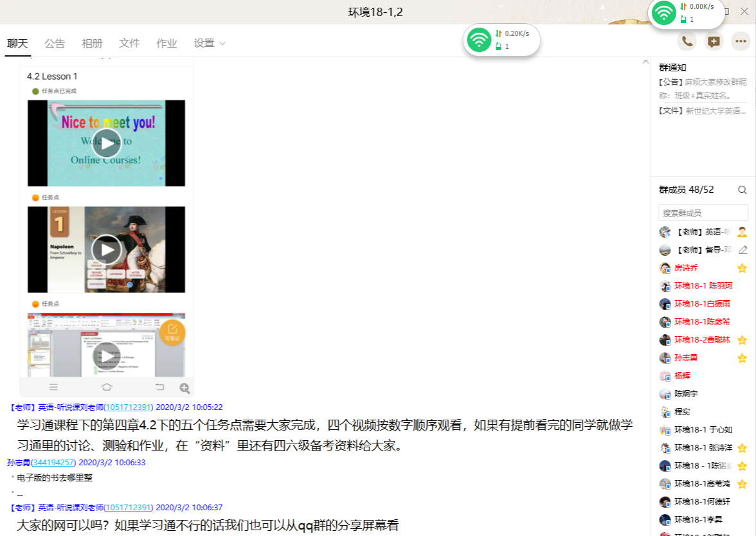Click the 搜索群成员 search field
This screenshot has height=536, width=756.
(x=703, y=213)
